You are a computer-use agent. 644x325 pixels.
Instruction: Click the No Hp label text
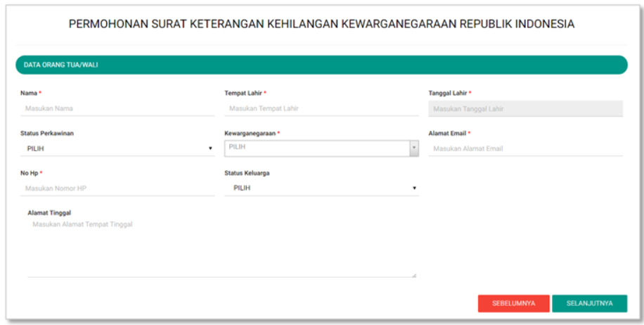pyautogui.click(x=29, y=173)
